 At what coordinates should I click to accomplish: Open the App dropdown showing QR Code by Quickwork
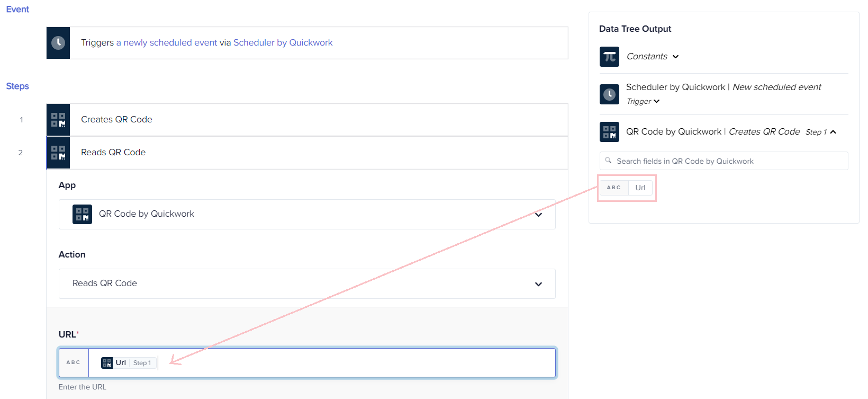point(307,214)
